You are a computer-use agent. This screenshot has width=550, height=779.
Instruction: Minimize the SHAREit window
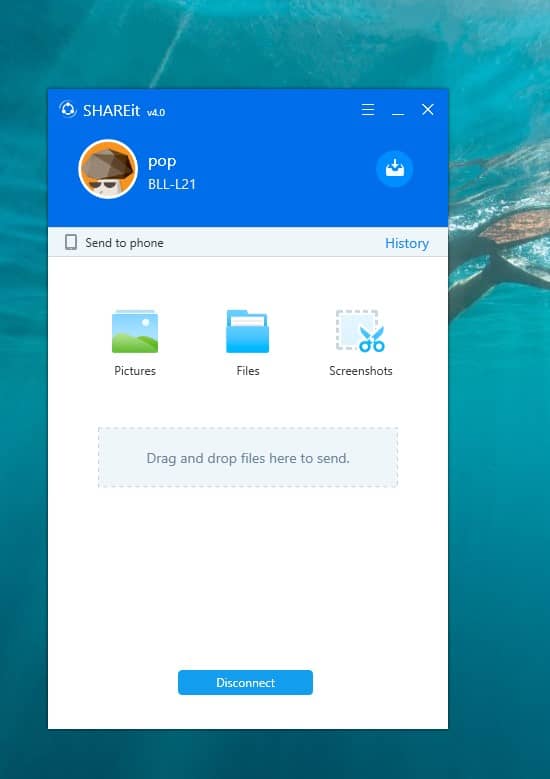coord(397,110)
